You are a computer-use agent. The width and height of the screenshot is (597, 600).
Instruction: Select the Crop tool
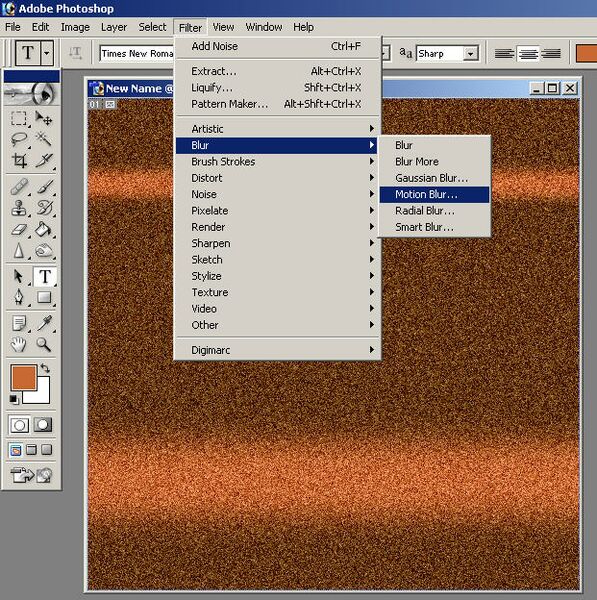click(x=18, y=160)
